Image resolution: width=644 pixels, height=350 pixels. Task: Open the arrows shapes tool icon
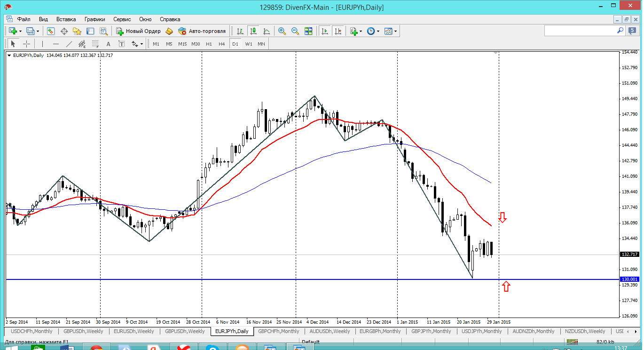tap(135, 44)
